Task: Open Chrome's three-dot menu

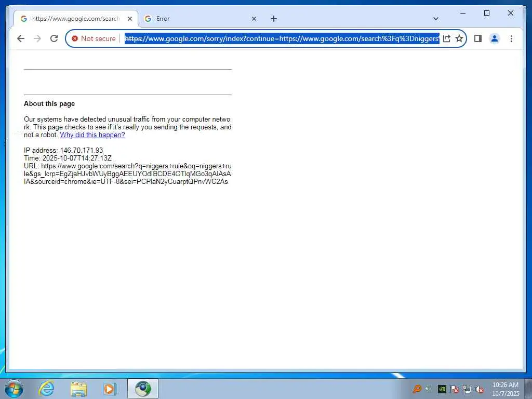Action: click(x=511, y=38)
